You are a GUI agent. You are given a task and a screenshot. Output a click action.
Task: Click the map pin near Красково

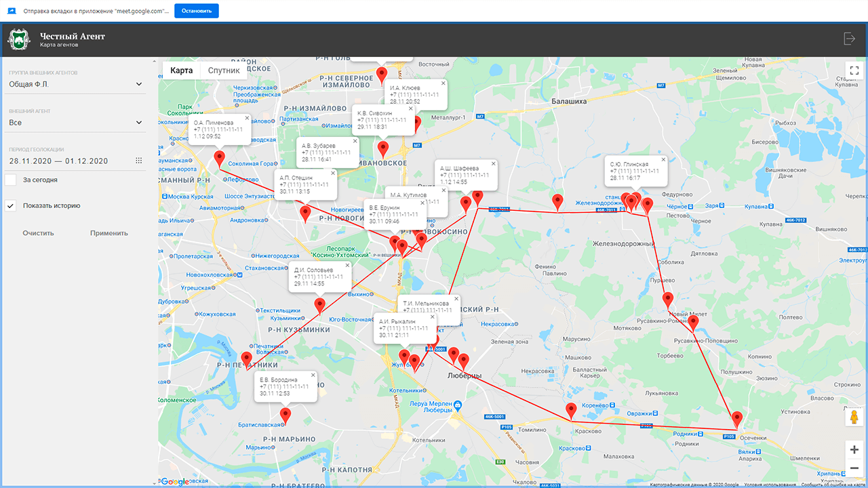click(571, 411)
